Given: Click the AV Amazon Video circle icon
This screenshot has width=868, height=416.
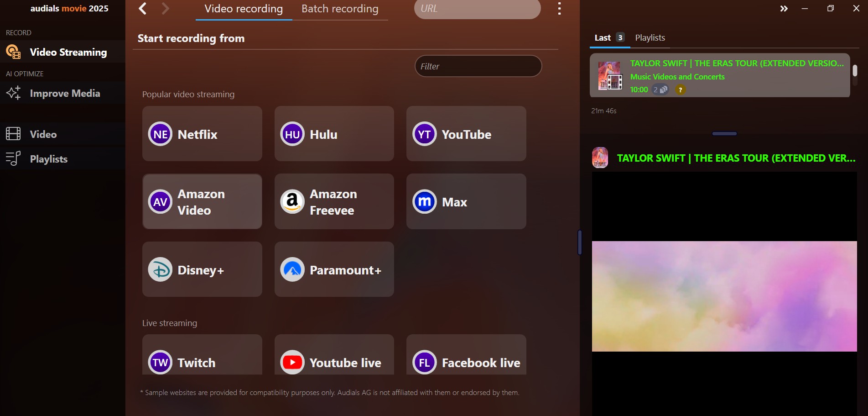Looking at the screenshot, I should click(x=160, y=201).
